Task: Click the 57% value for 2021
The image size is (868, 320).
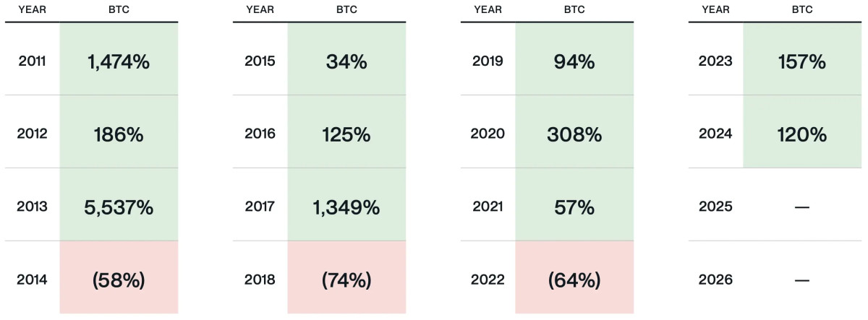Action: point(574,207)
